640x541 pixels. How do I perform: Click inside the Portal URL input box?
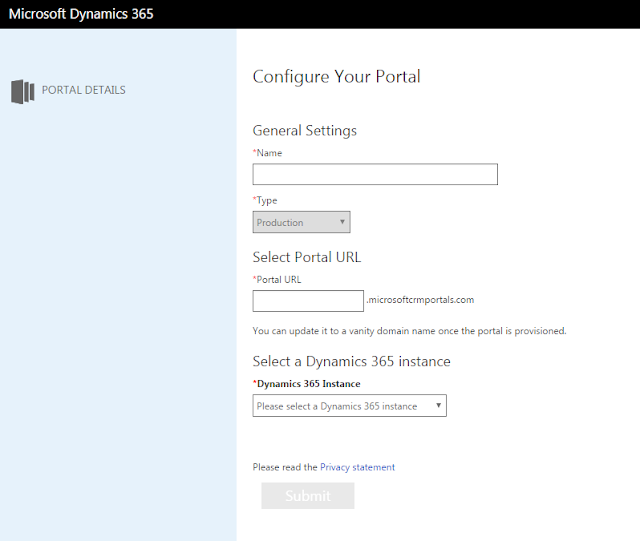308,301
